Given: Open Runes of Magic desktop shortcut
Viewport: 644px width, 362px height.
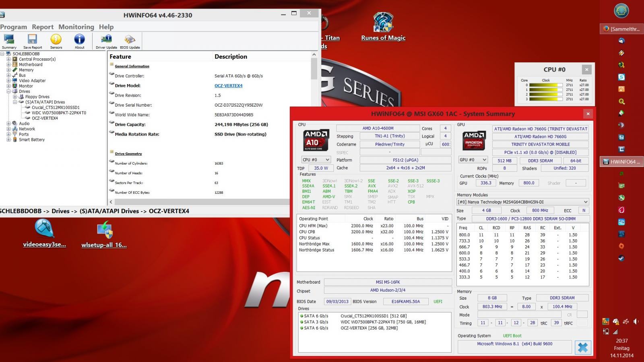Looking at the screenshot, I should [x=383, y=27].
